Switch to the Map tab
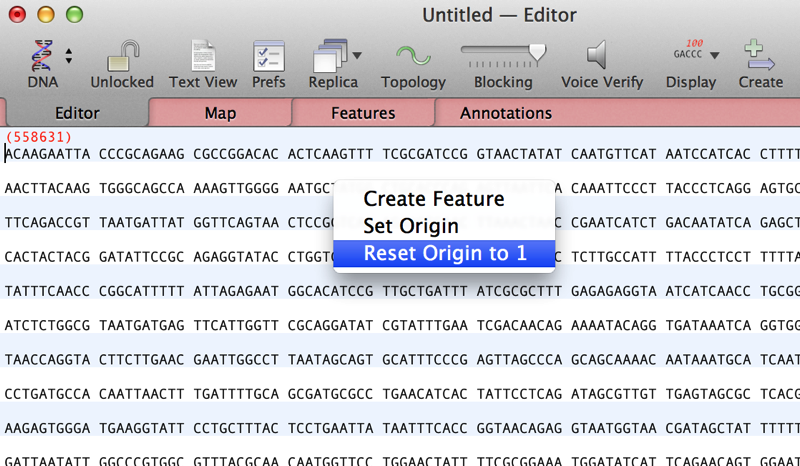Viewport: 800px width, 466px height. click(x=220, y=113)
